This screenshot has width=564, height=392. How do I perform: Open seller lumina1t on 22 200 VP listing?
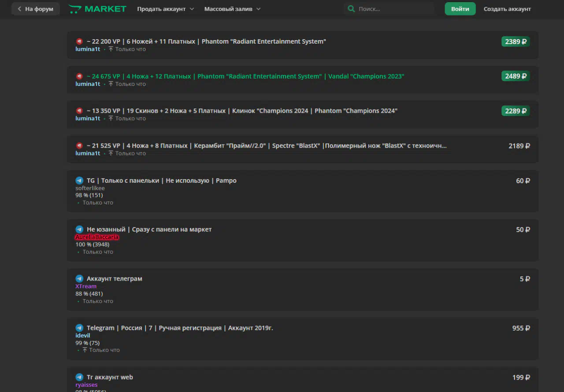point(88,49)
